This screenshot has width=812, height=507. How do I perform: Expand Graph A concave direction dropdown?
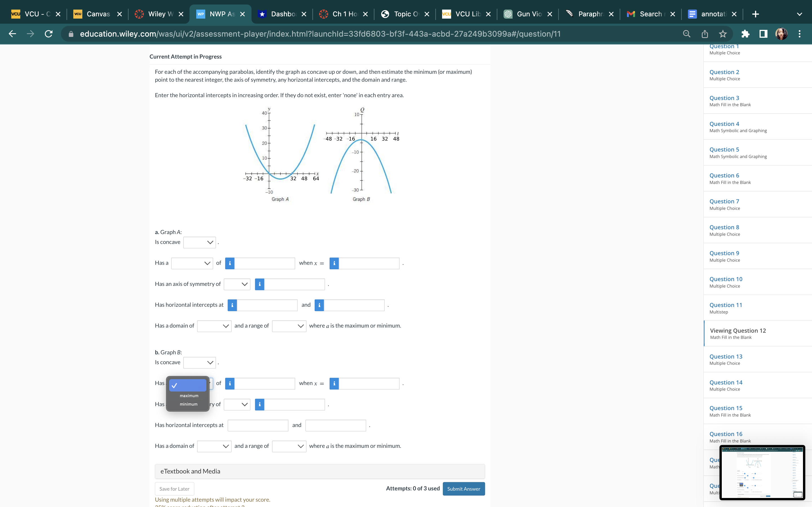click(x=199, y=242)
